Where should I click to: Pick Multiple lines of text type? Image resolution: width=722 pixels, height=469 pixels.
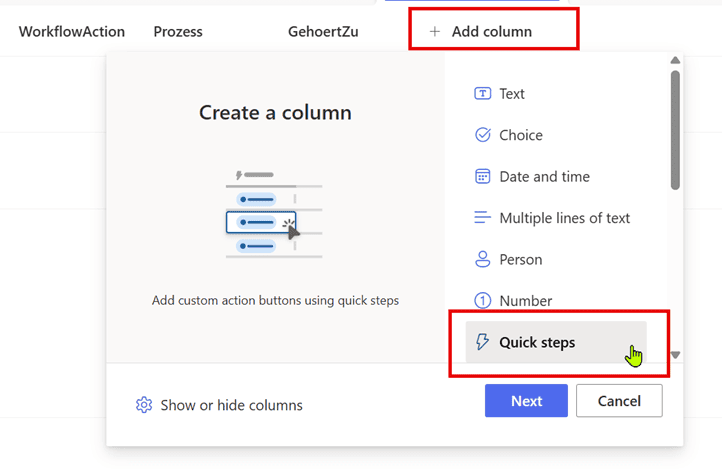point(564,218)
